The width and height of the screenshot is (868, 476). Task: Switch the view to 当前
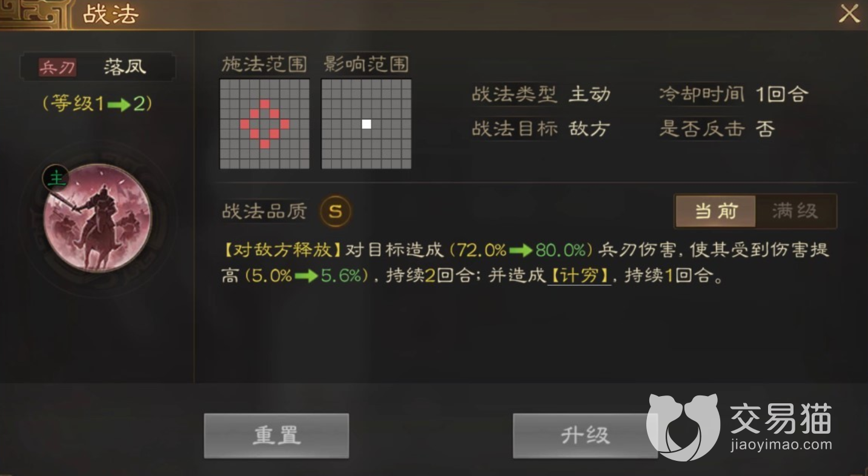[x=716, y=211]
